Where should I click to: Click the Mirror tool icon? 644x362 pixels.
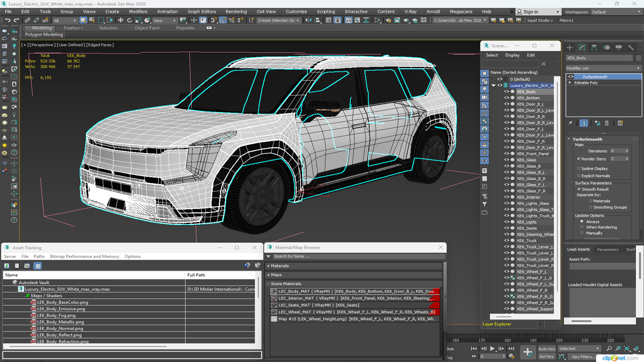tap(308, 20)
